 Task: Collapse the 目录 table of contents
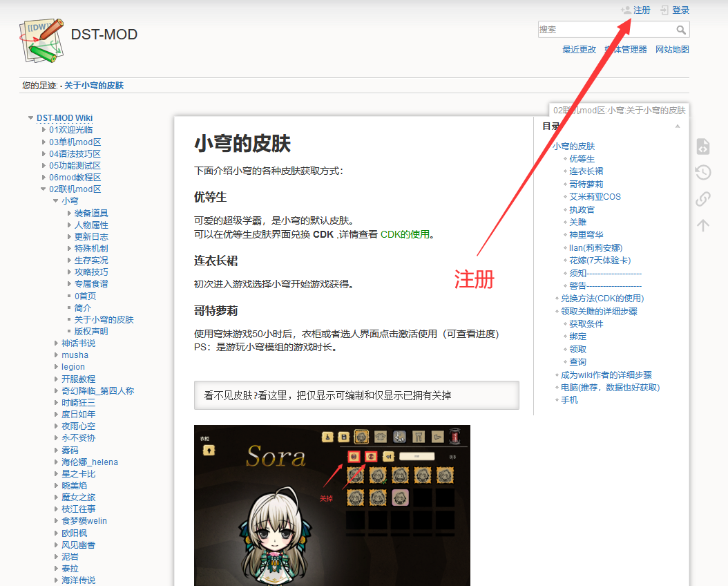[677, 126]
